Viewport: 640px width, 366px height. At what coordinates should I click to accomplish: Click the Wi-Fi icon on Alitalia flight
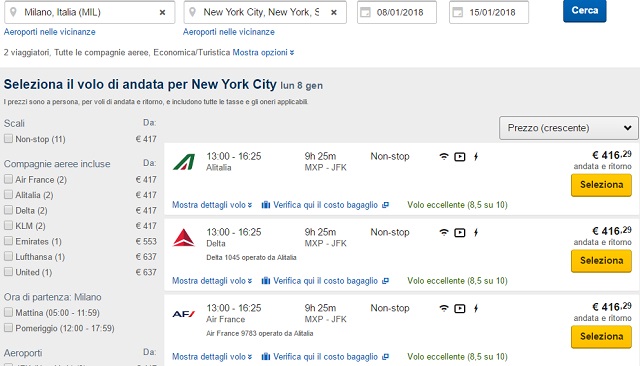(x=444, y=156)
